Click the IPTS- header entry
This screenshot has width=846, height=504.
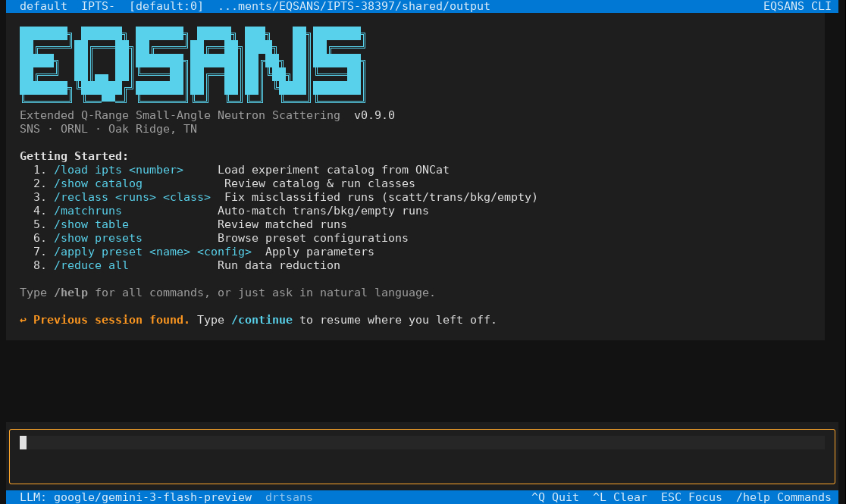pos(98,6)
